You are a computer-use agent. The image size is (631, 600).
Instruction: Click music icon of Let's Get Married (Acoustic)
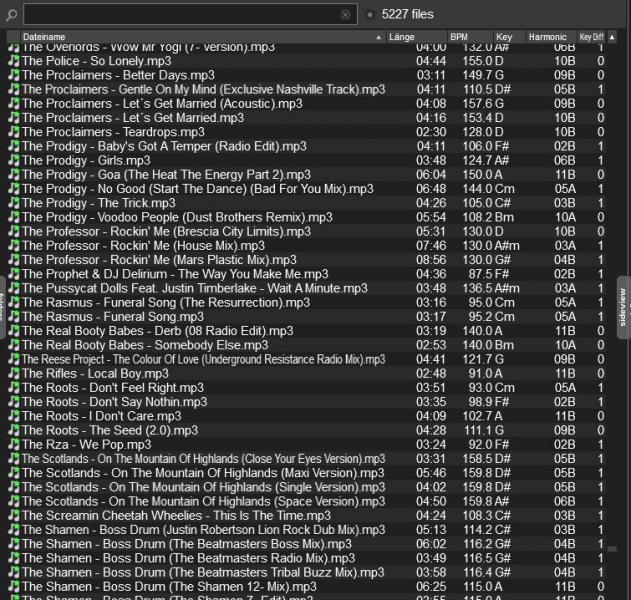click(x=14, y=103)
